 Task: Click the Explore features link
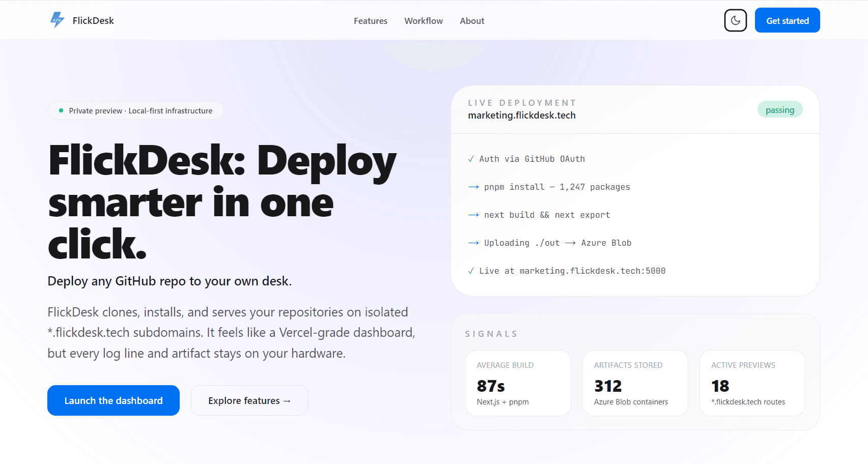click(249, 400)
